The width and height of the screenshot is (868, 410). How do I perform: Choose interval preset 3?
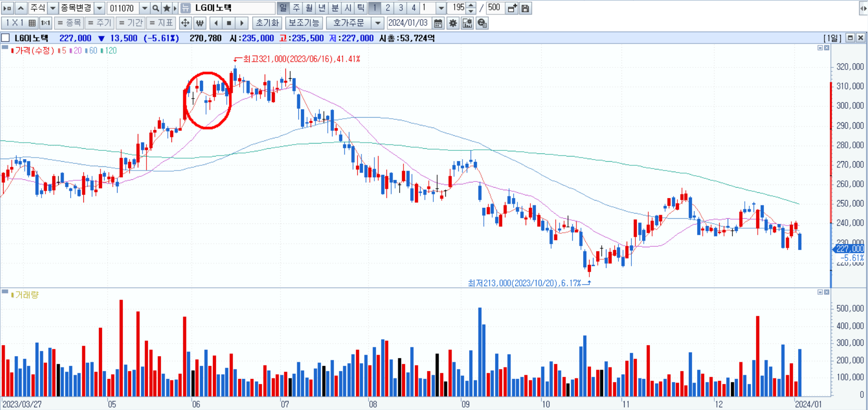point(400,8)
